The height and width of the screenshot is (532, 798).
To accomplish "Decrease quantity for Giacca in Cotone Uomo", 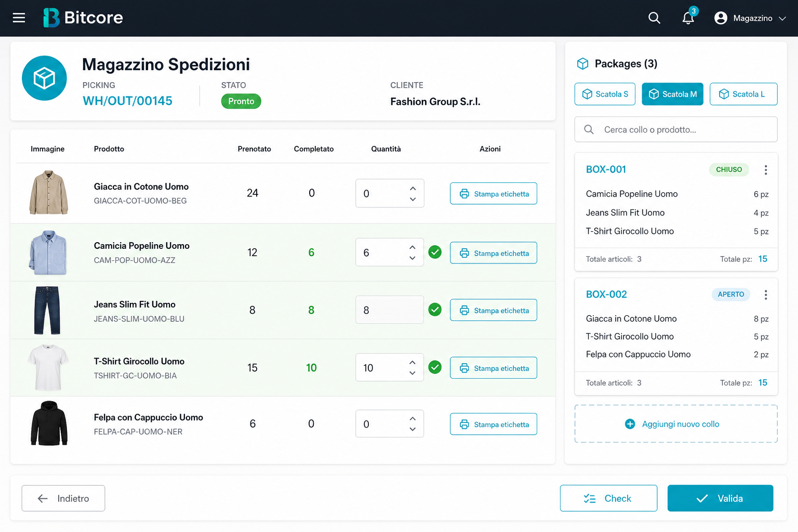I will tap(413, 199).
